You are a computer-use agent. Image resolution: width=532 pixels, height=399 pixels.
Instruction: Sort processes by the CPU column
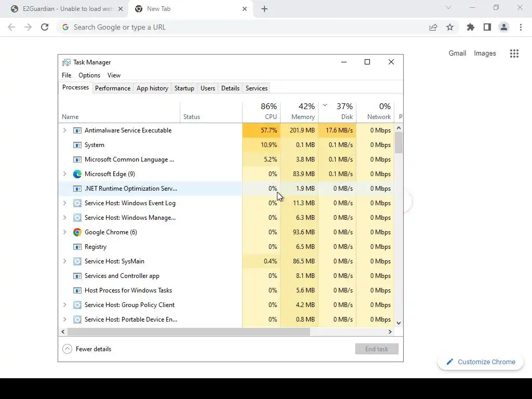[x=261, y=112]
